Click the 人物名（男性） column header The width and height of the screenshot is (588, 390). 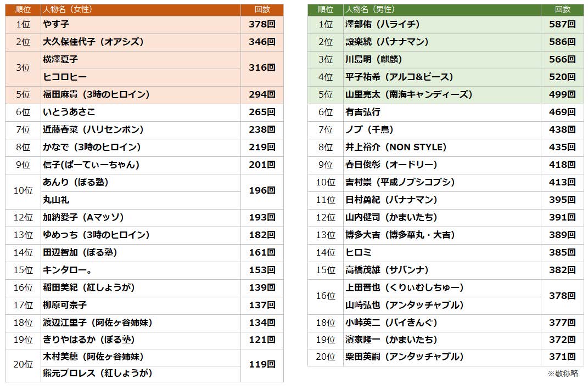(369, 10)
